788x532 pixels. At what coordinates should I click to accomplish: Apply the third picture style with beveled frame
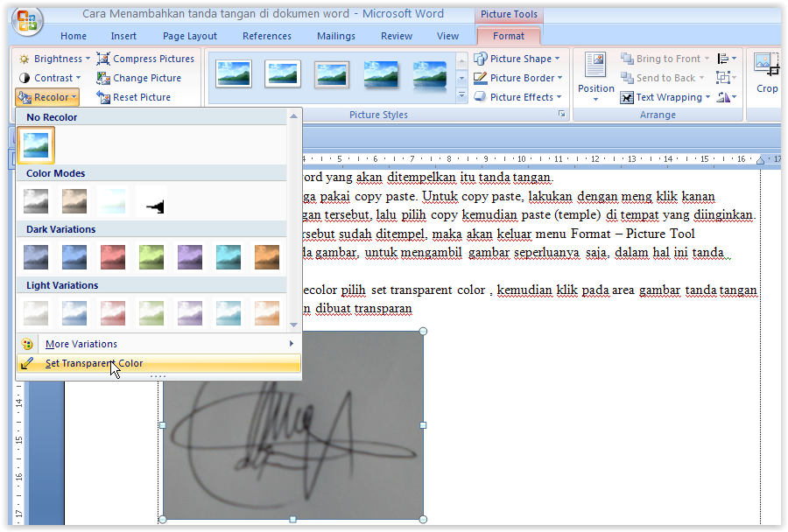click(332, 73)
